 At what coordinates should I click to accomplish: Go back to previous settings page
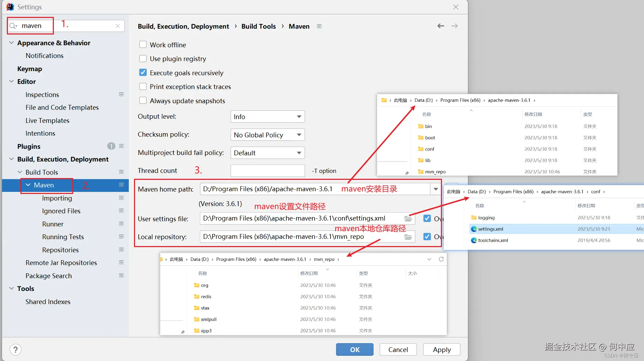click(x=441, y=26)
